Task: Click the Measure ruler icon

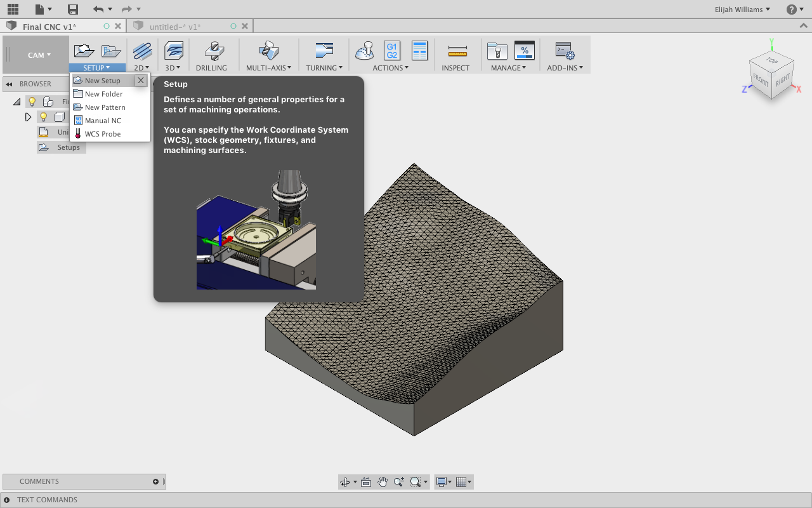Action: pyautogui.click(x=457, y=51)
